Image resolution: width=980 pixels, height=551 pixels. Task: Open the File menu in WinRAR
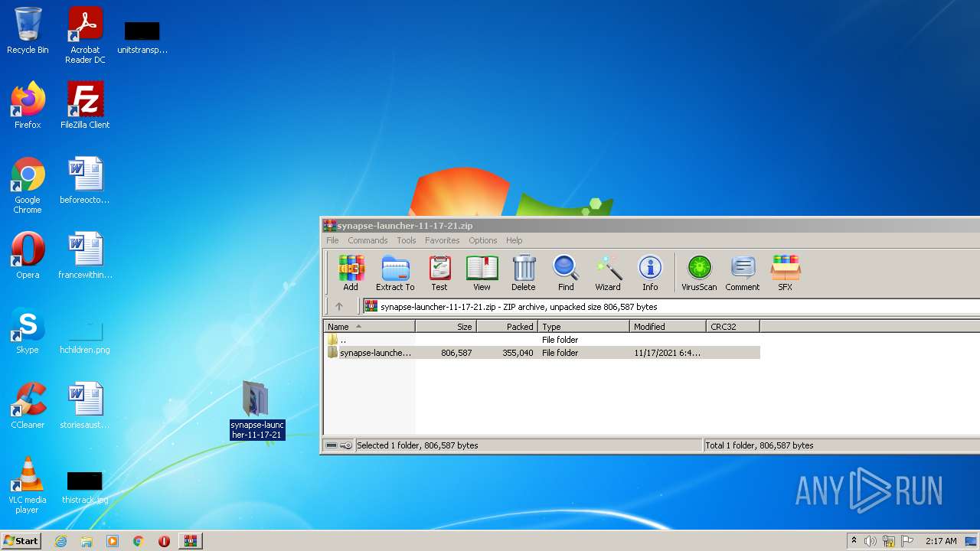tap(332, 240)
